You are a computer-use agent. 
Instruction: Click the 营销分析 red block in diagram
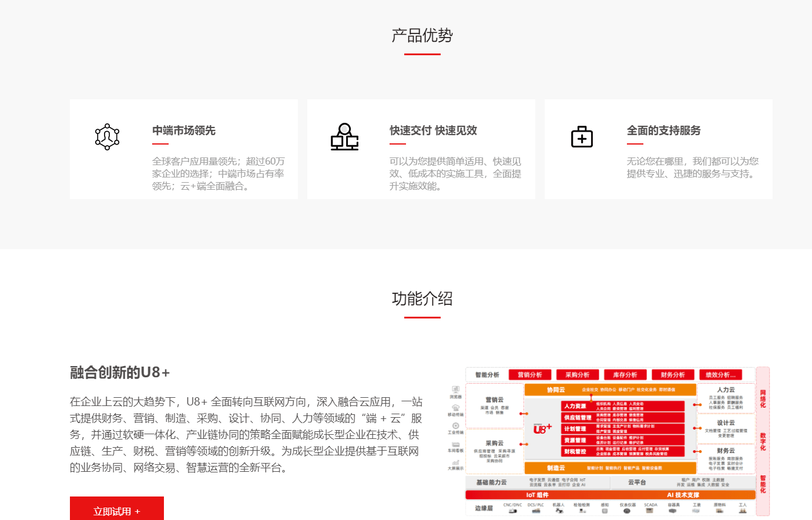click(530, 375)
